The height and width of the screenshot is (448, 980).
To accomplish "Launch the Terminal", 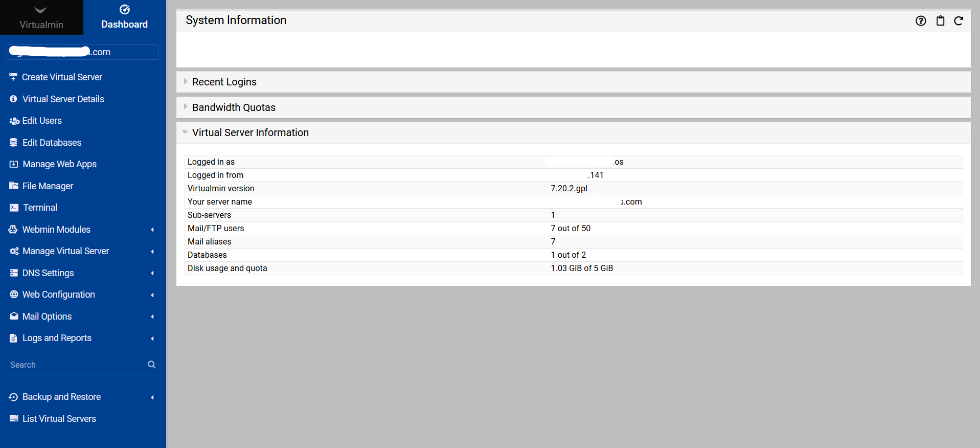I will 40,208.
